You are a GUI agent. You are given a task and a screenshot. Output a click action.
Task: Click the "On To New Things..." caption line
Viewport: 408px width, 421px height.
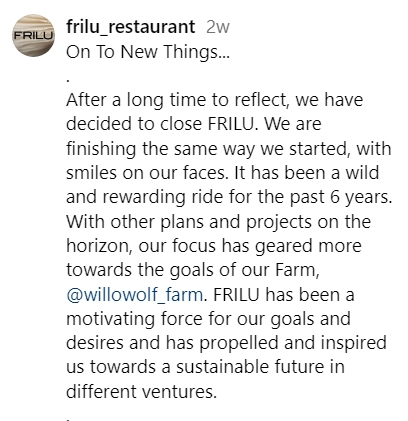tap(148, 52)
